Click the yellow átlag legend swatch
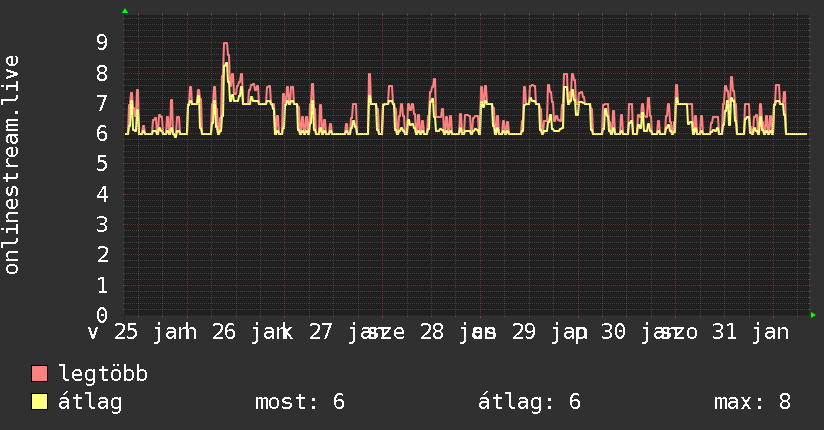This screenshot has height=430, width=824. 39,402
